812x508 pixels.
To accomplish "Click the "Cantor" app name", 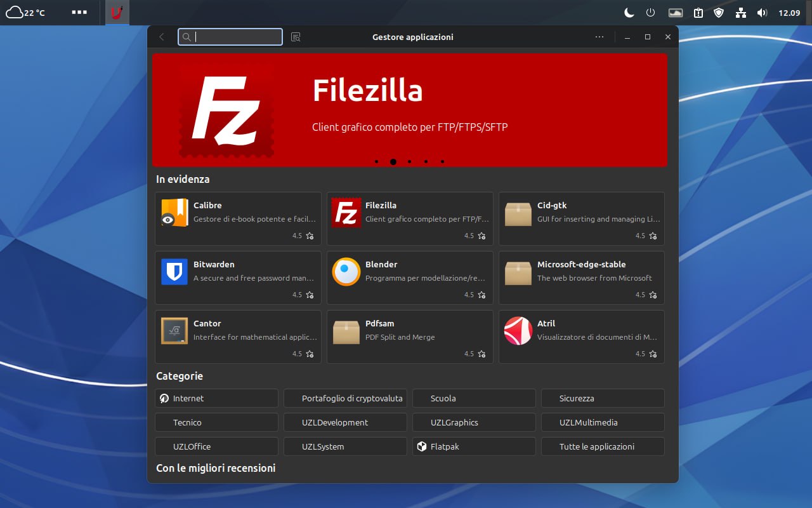I will 207,323.
